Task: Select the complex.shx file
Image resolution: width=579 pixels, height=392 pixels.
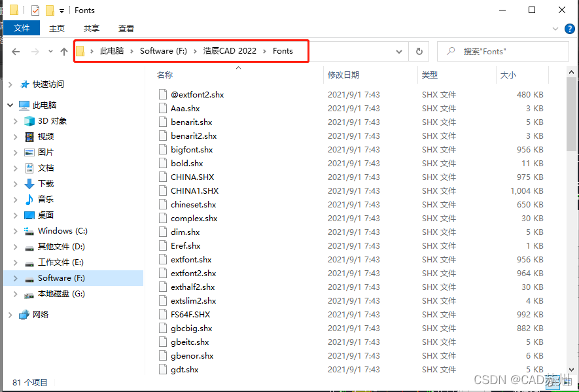Action: [194, 219]
